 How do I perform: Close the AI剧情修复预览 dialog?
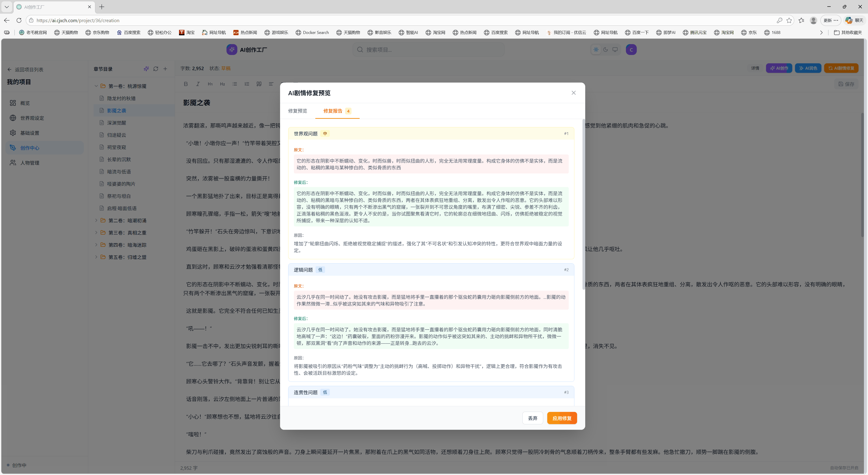(x=573, y=93)
